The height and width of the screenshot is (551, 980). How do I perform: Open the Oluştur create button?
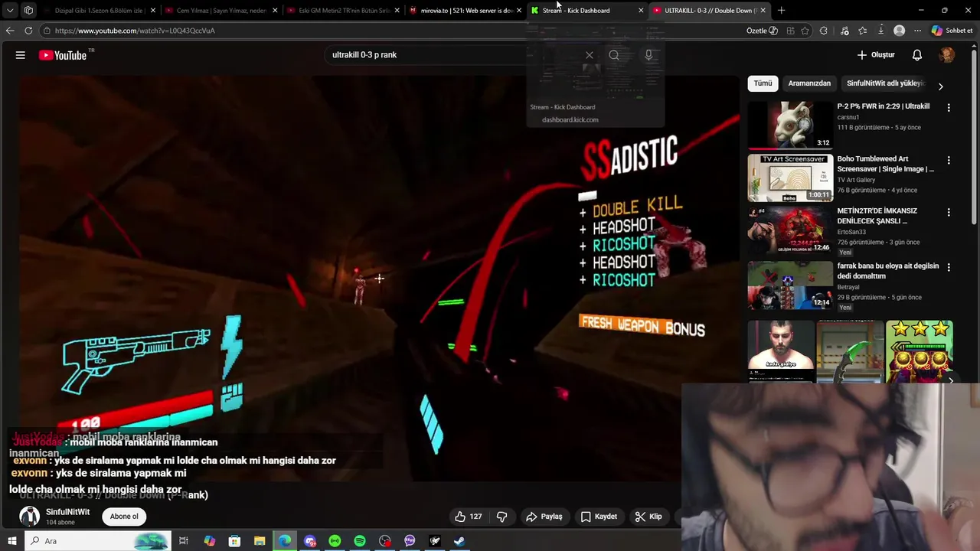tap(876, 55)
